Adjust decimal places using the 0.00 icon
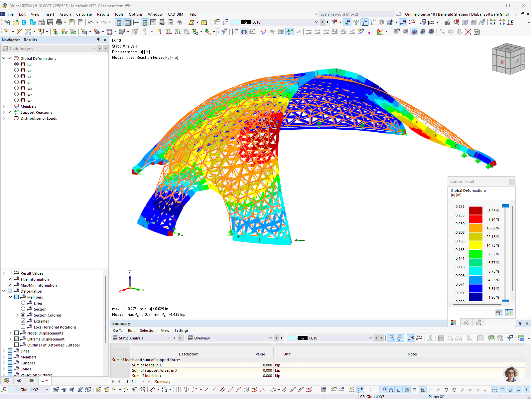The image size is (532, 399). pyautogui.click(x=520, y=338)
